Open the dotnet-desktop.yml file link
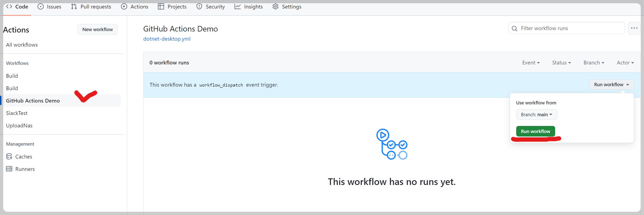The height and width of the screenshot is (215, 644). [x=167, y=39]
